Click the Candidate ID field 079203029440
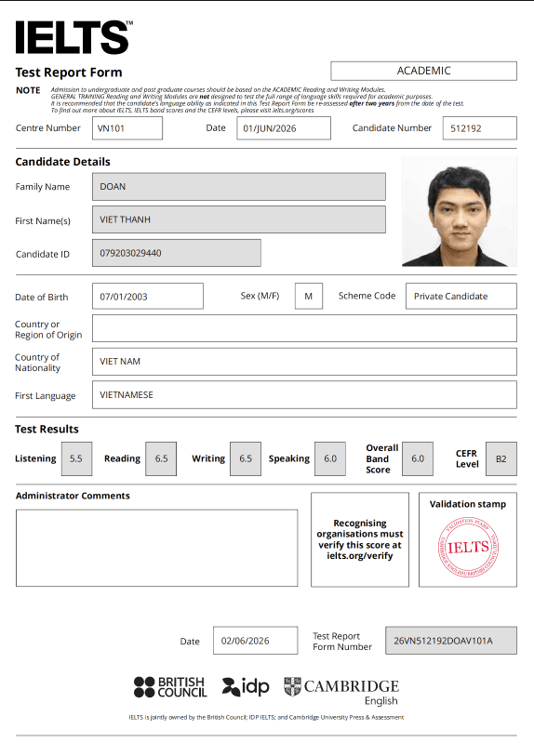 coord(177,253)
